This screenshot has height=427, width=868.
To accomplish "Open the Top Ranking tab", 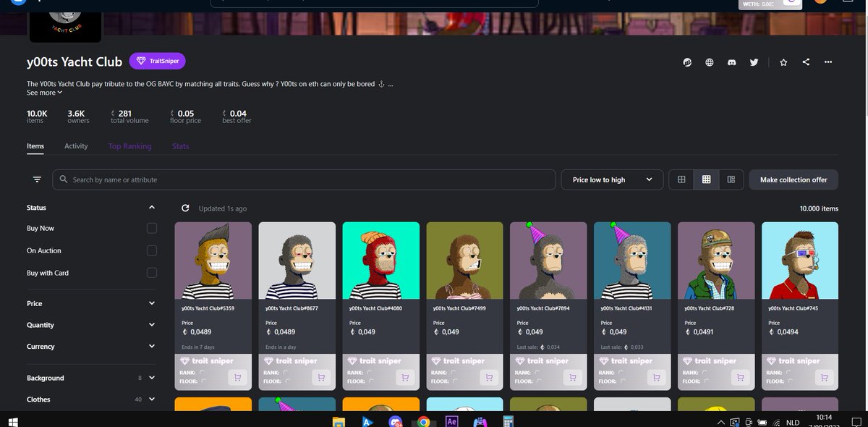I will click(129, 146).
